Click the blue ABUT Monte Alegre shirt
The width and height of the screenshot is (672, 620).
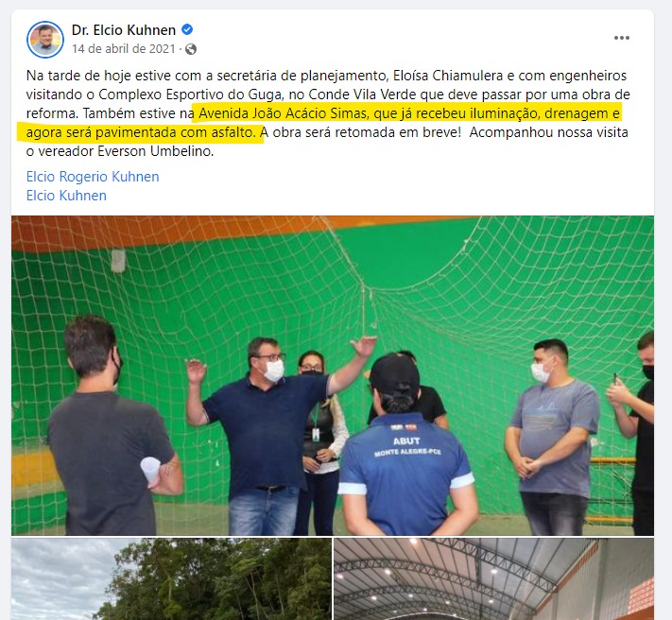[405, 472]
